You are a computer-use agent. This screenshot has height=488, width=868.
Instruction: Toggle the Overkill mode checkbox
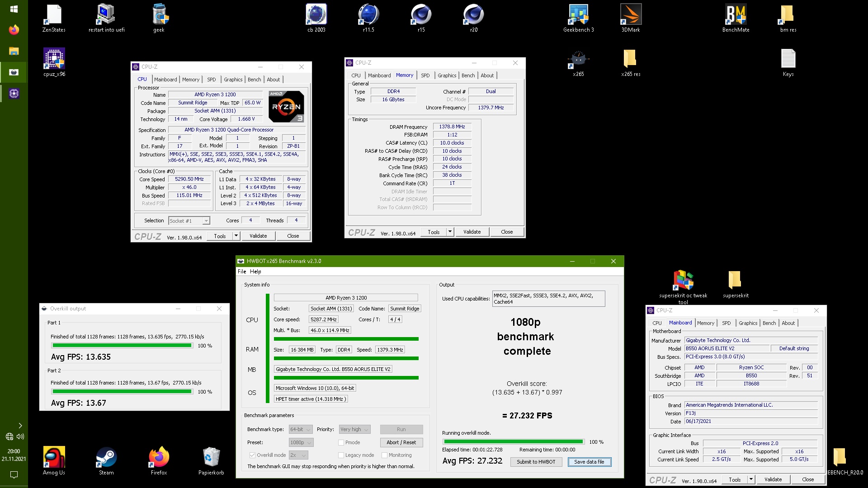(x=252, y=455)
